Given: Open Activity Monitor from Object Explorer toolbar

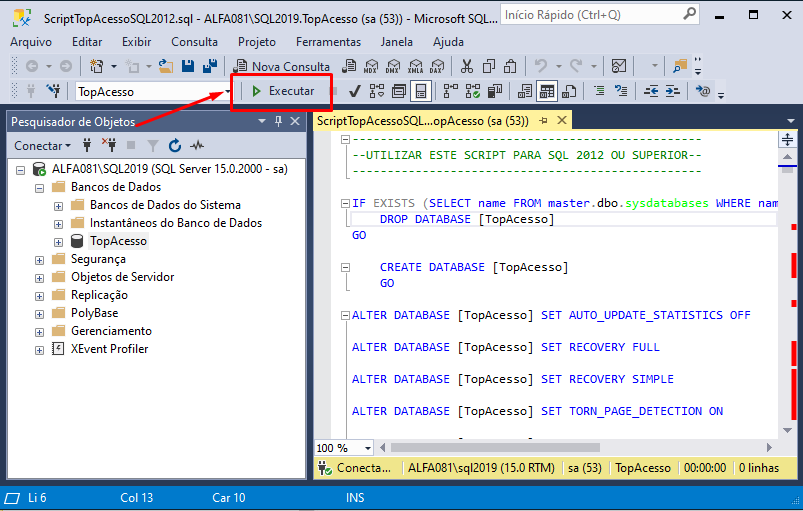Looking at the screenshot, I should tap(197, 145).
